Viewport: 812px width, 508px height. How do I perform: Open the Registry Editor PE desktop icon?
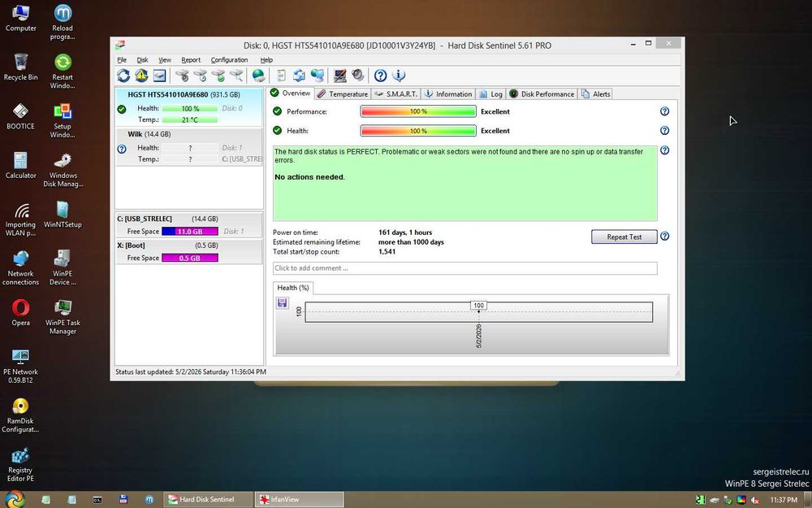(21, 465)
